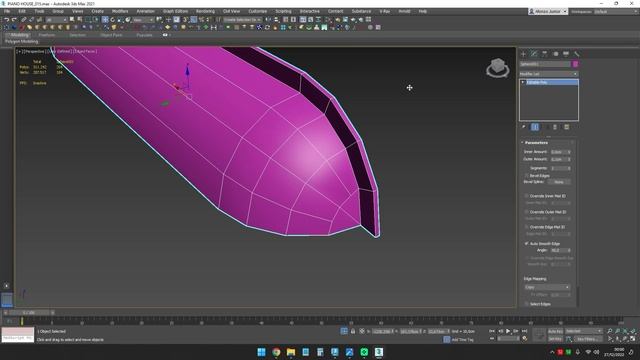Viewport: 640px width, 360px height.
Task: Open the Graph Editors menu
Action: pyautogui.click(x=176, y=11)
